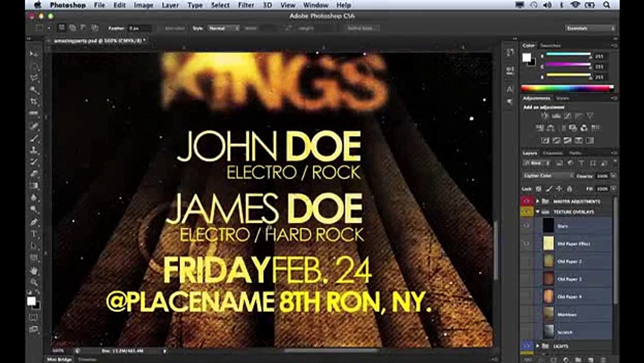
Task: Open the Layer menu
Action: pos(170,5)
